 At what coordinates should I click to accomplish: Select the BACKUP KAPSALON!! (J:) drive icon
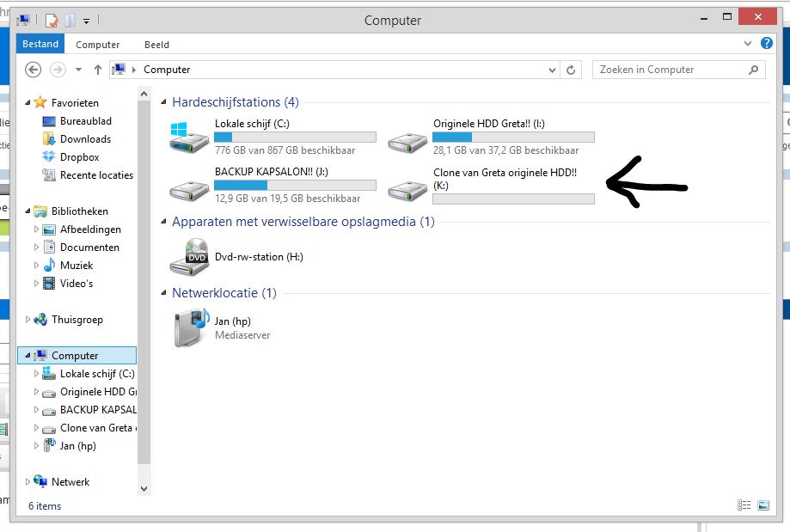click(189, 191)
